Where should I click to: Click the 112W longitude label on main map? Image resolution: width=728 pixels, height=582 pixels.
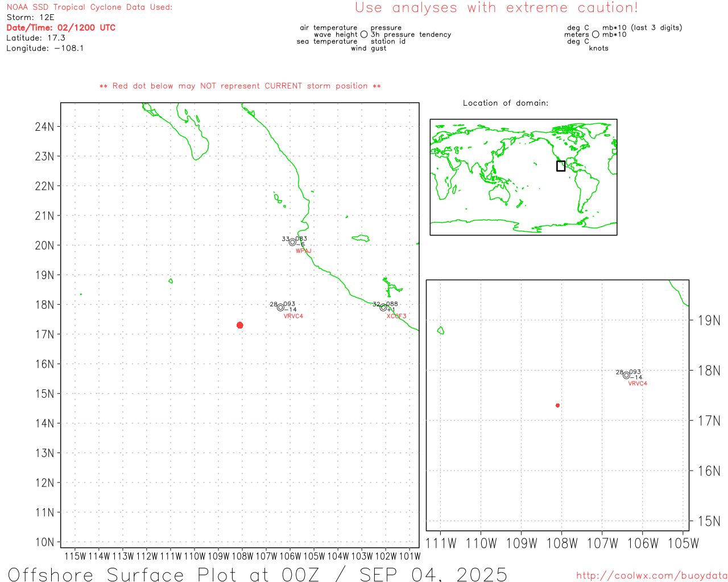(147, 556)
